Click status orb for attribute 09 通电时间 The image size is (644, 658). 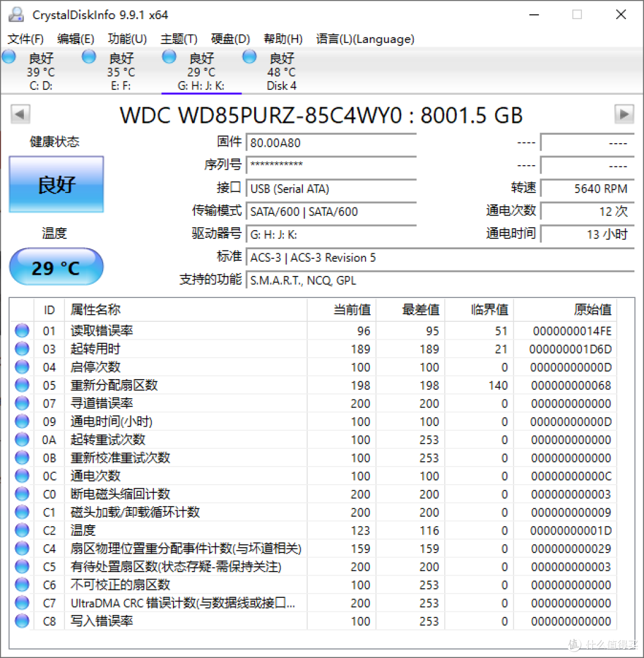22,421
